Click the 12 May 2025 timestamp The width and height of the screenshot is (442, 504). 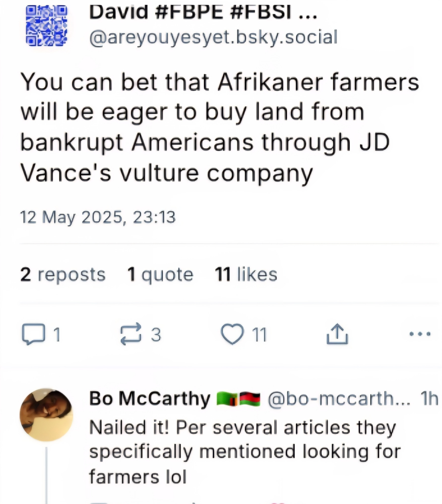point(98,217)
